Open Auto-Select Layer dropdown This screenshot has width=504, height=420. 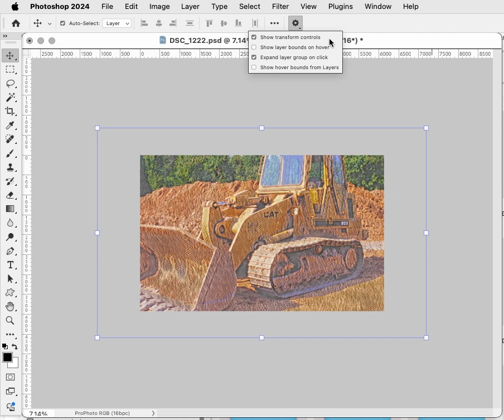tap(117, 23)
